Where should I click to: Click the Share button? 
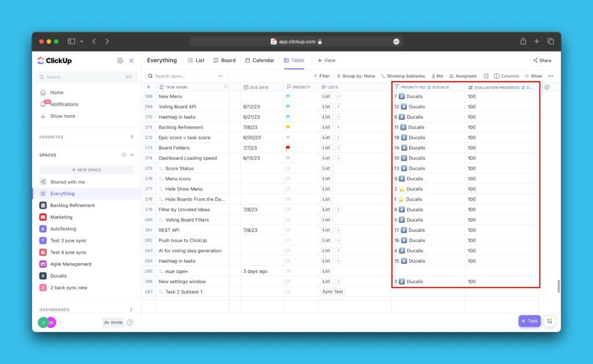[541, 60]
